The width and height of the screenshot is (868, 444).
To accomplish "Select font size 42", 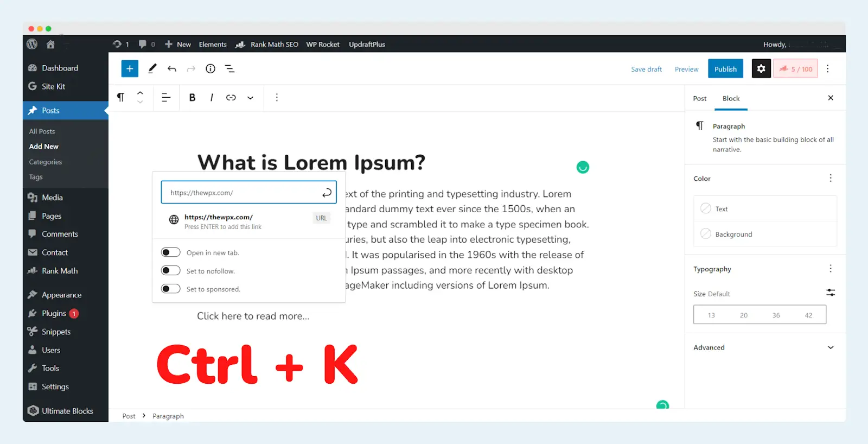I will point(808,315).
